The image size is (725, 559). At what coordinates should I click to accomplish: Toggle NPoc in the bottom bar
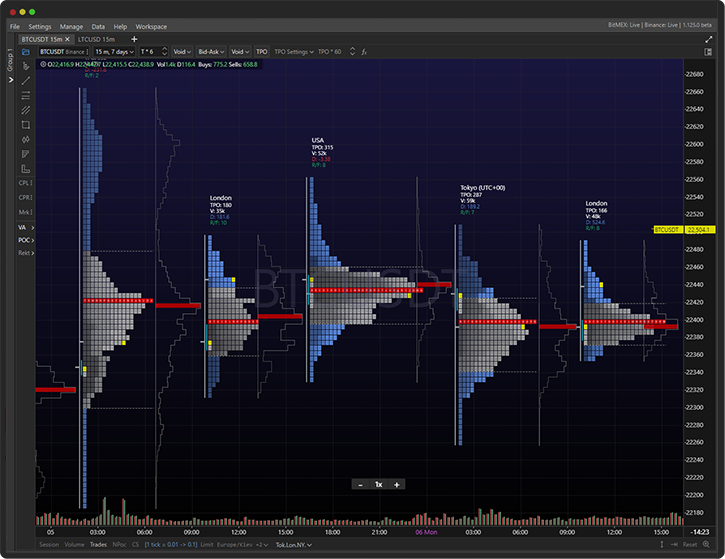tap(119, 544)
